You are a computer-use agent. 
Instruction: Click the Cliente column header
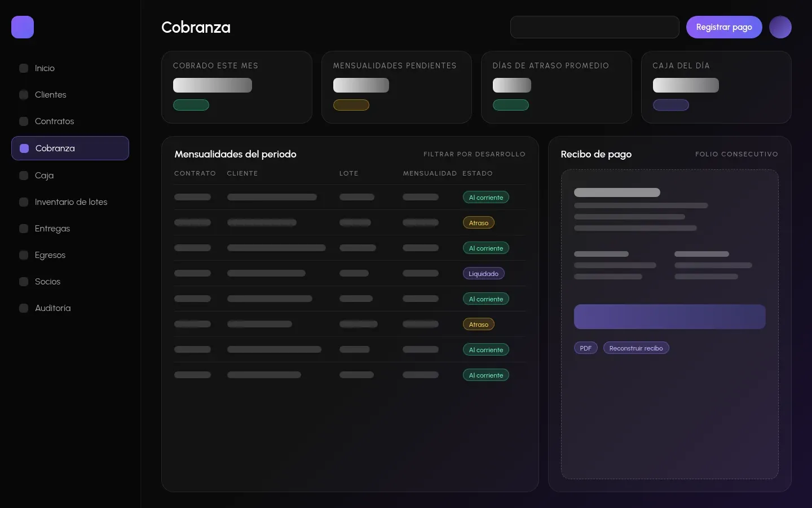click(242, 173)
